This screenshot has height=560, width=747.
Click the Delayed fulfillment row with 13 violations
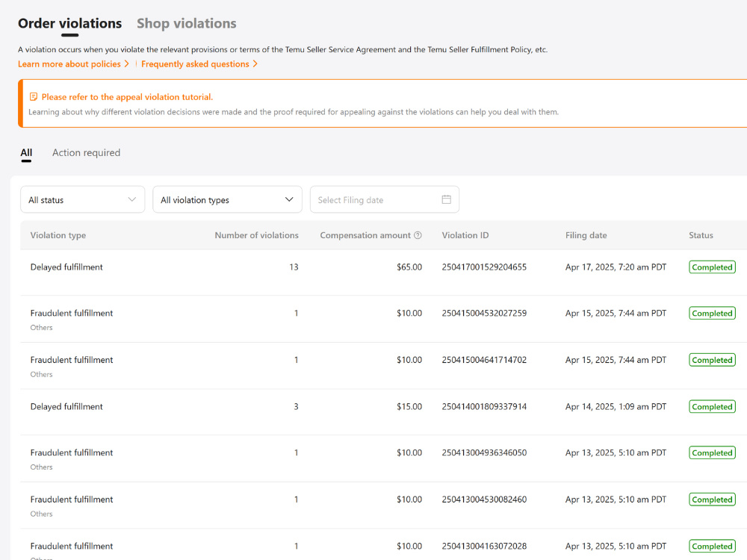click(383, 273)
